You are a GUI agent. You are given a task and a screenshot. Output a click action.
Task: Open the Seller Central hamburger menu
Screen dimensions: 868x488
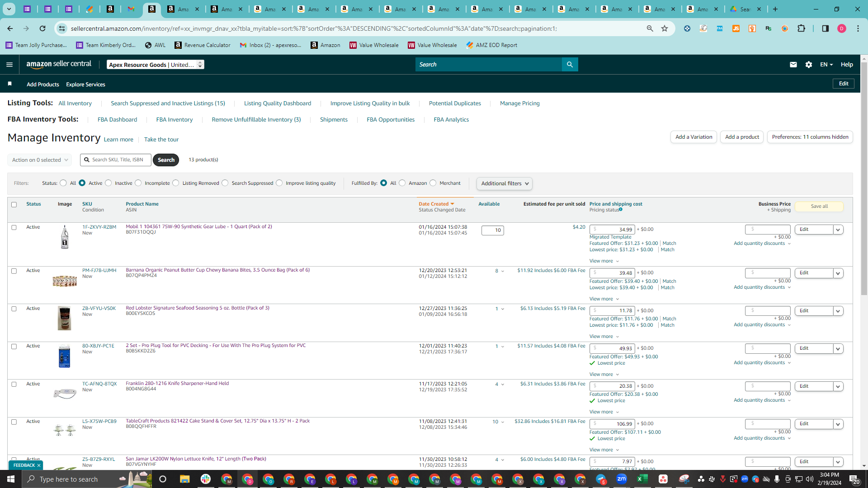click(x=9, y=65)
